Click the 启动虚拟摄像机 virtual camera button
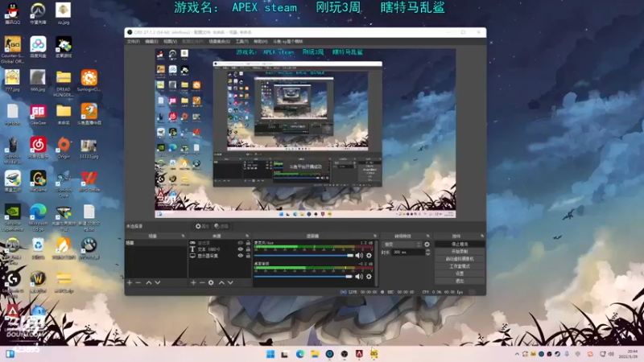 pos(460,259)
